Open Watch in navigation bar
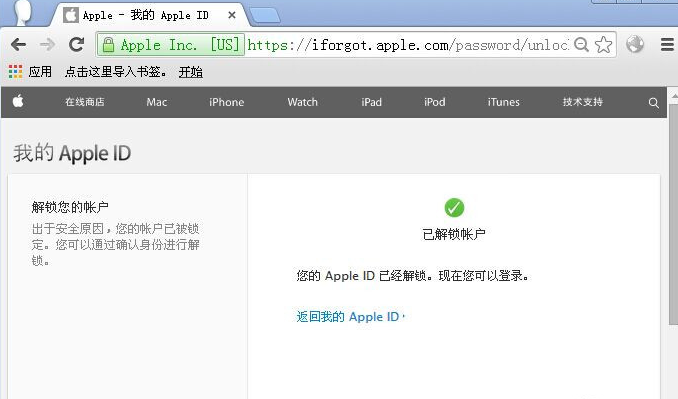The image size is (678, 399). [303, 102]
